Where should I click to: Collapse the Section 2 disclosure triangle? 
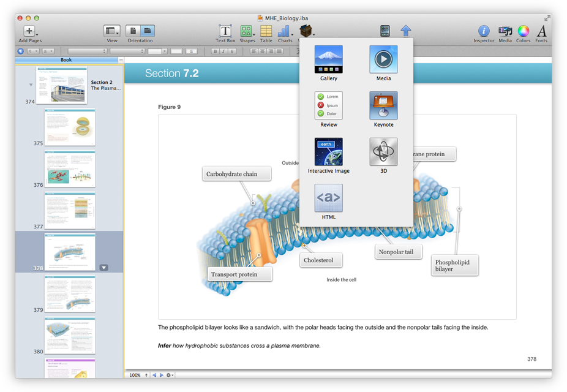31,85
